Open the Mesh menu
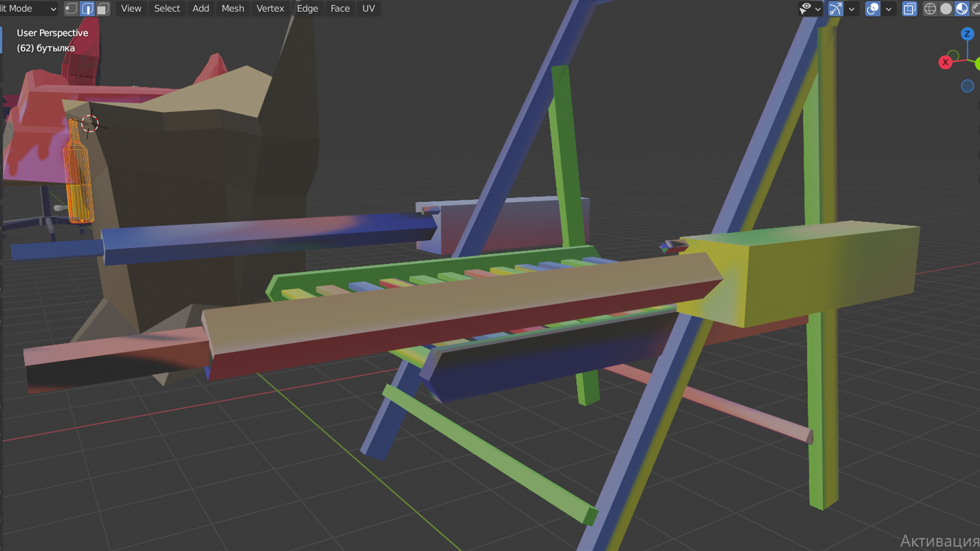The width and height of the screenshot is (980, 551). click(x=233, y=9)
